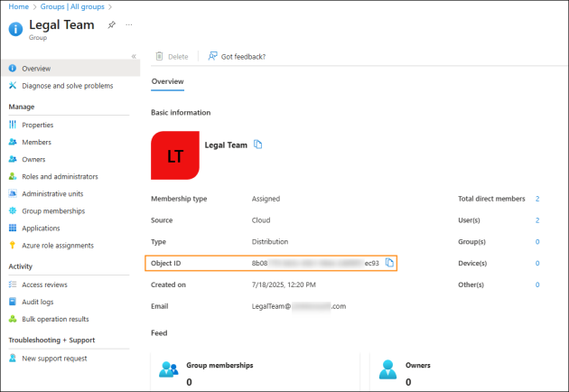Open New support request
Screen dimensions: 569x392
point(54,359)
